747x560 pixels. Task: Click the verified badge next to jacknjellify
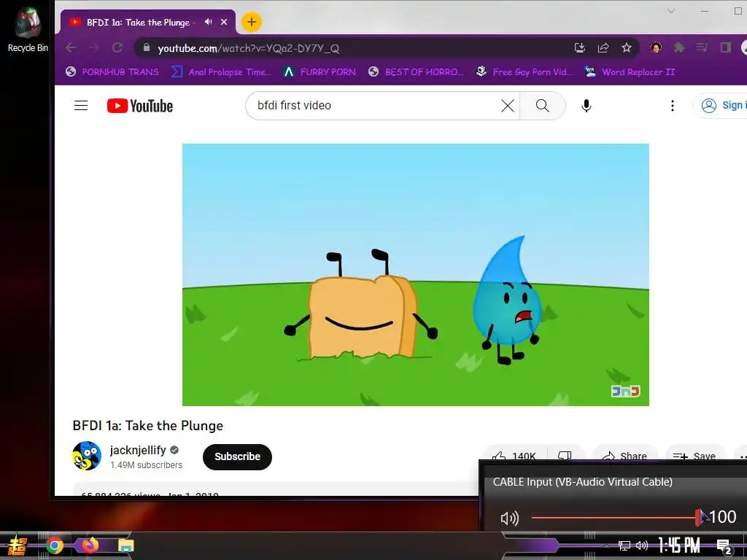[x=174, y=450]
